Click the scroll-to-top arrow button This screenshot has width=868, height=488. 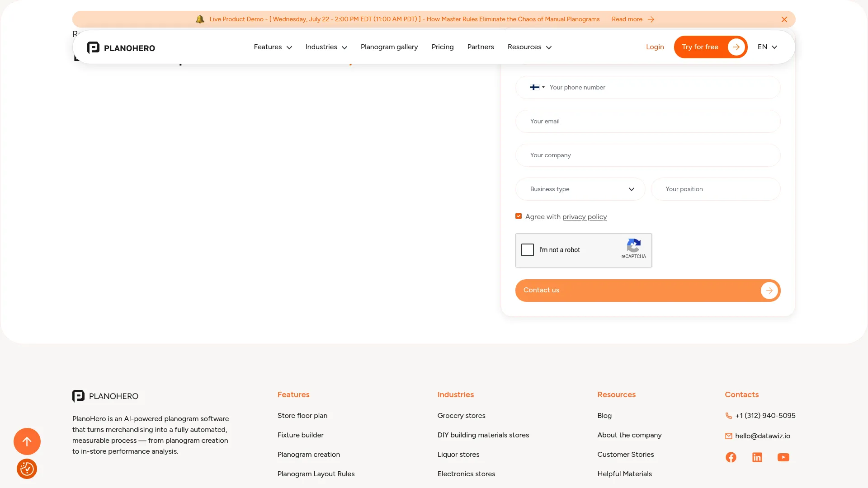[27, 441]
